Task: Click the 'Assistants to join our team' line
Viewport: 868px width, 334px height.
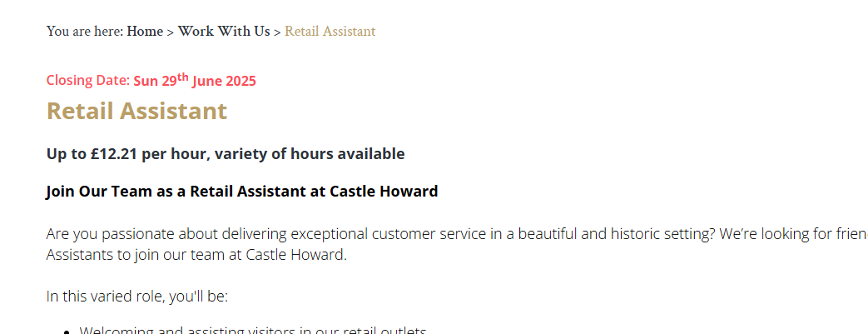Action: tap(196, 256)
